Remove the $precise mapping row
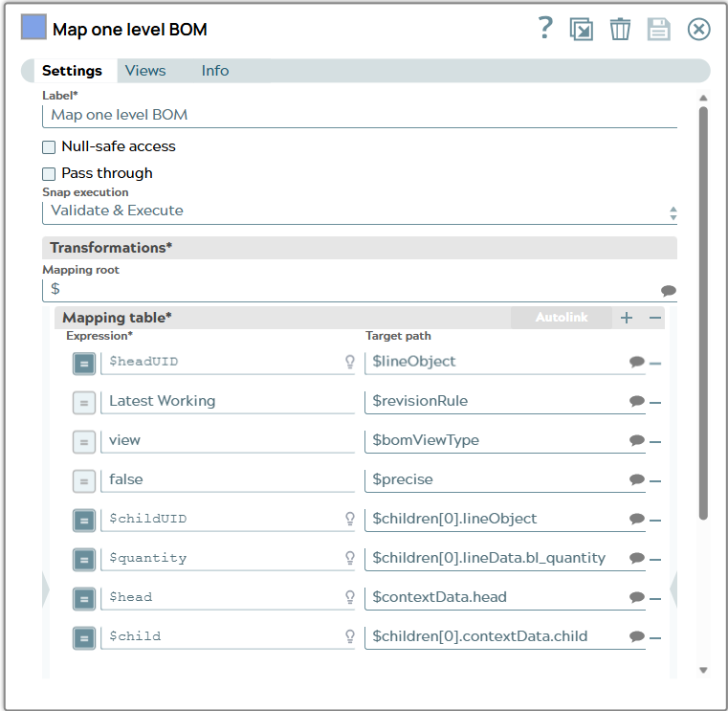Image resolution: width=728 pixels, height=711 pixels. (655, 481)
